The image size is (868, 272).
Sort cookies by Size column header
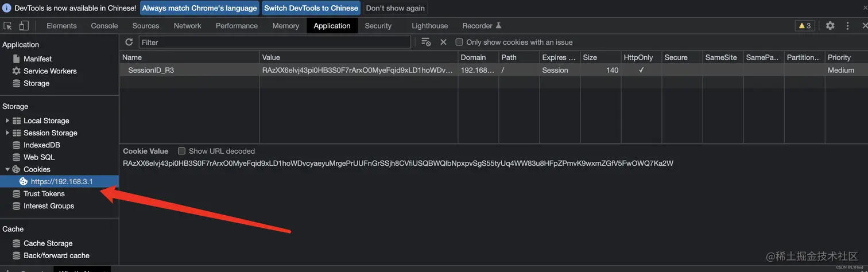600,57
